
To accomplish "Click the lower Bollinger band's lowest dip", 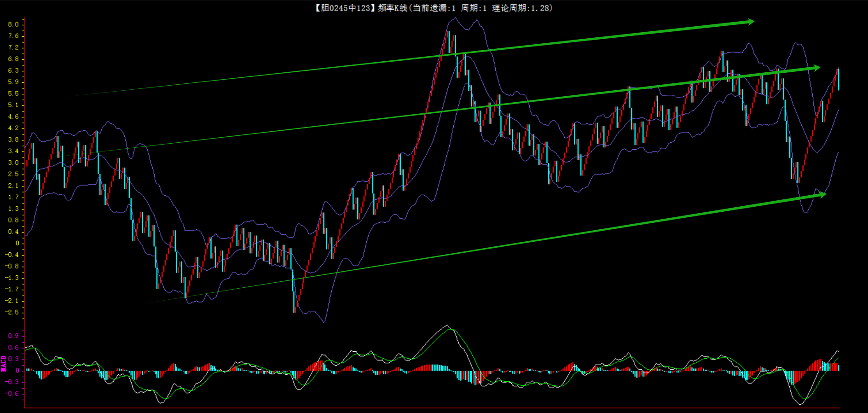I will click(x=324, y=322).
